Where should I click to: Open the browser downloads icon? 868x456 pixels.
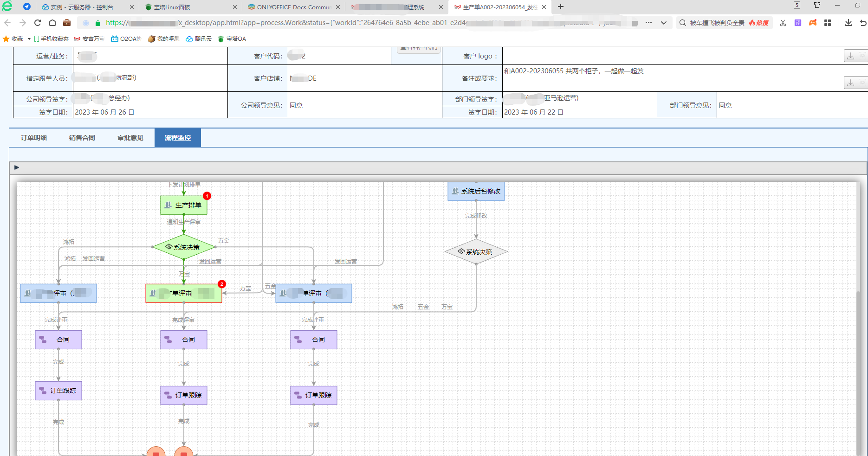[849, 23]
